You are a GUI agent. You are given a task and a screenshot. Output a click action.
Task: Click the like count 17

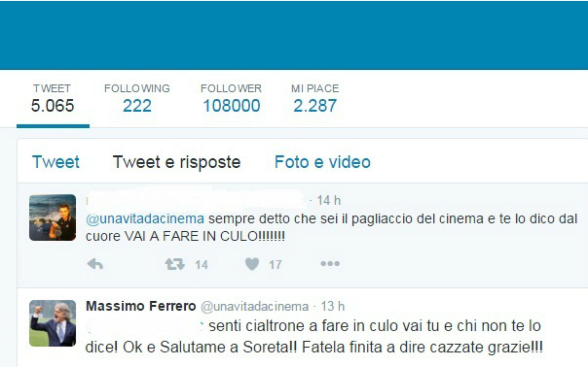pyautogui.click(x=275, y=264)
